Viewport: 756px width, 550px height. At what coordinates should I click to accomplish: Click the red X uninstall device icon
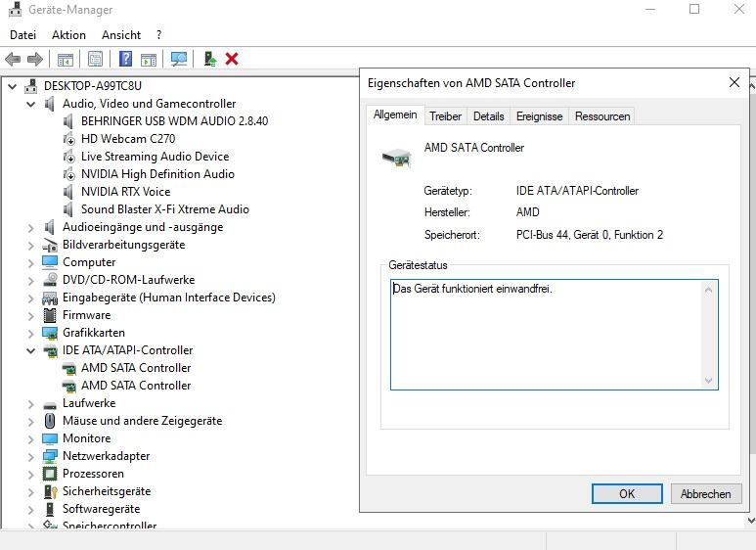(232, 59)
